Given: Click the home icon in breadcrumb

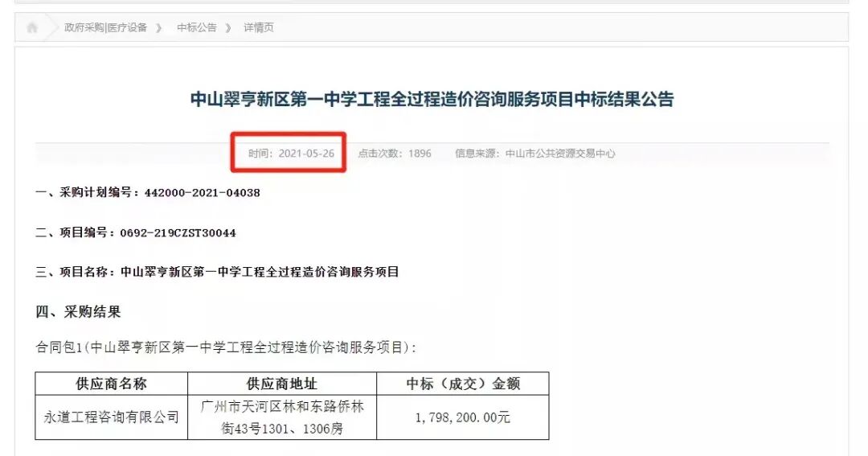Looking at the screenshot, I should coord(32,27).
